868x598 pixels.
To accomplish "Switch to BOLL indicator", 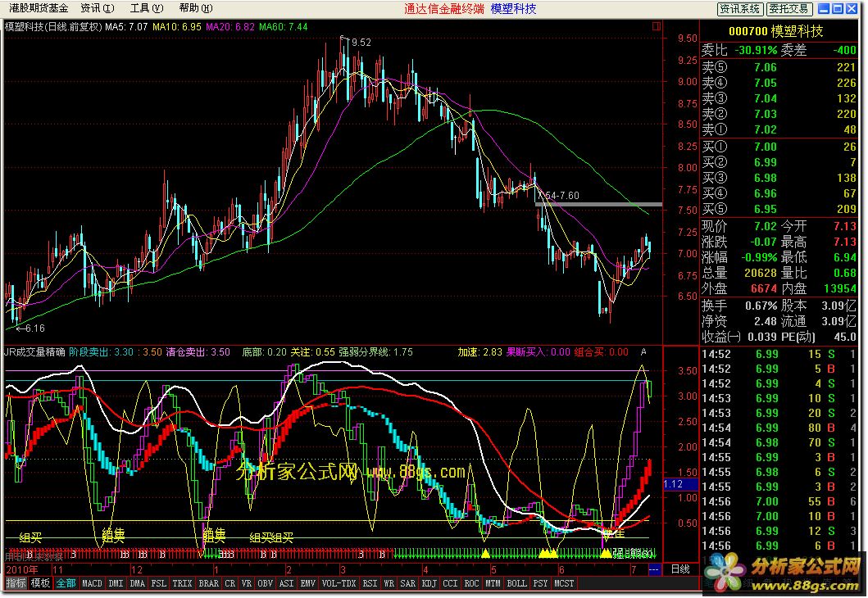I will (x=516, y=583).
